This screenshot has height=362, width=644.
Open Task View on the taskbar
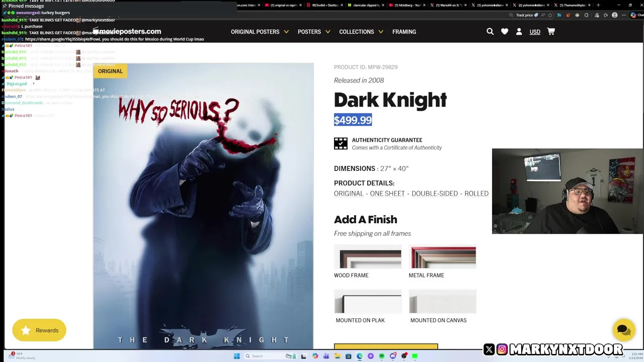pos(304,356)
